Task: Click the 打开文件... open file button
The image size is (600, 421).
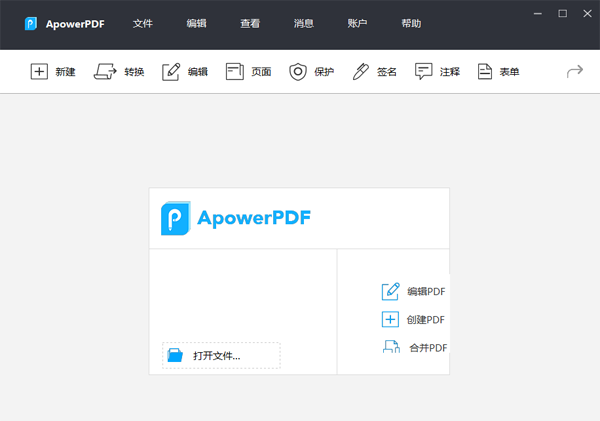Action: [x=221, y=355]
